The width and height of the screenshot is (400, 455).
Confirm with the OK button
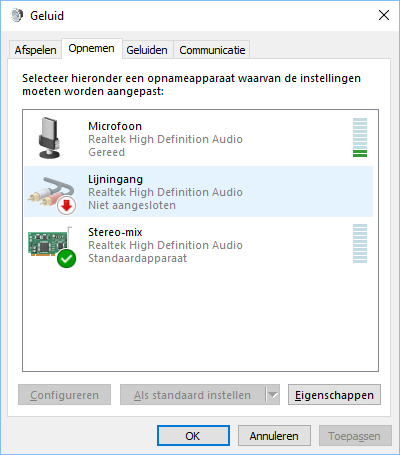(193, 436)
